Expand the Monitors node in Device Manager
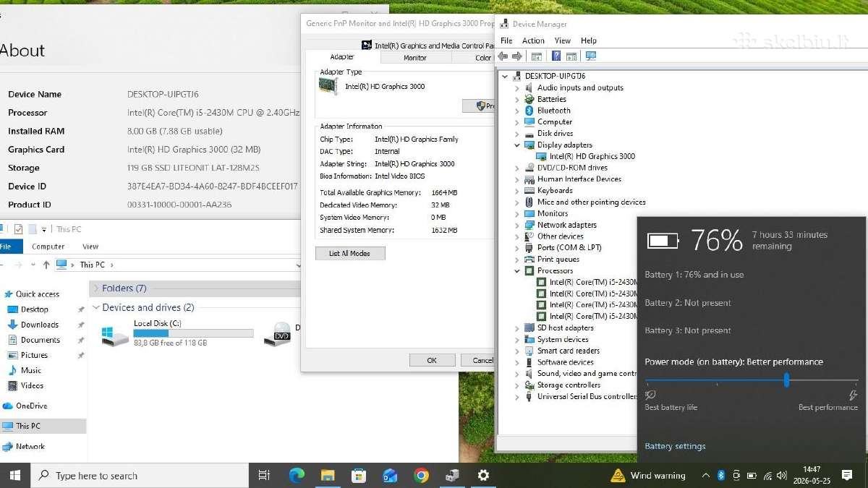The width and height of the screenshot is (868, 488). tap(517, 213)
